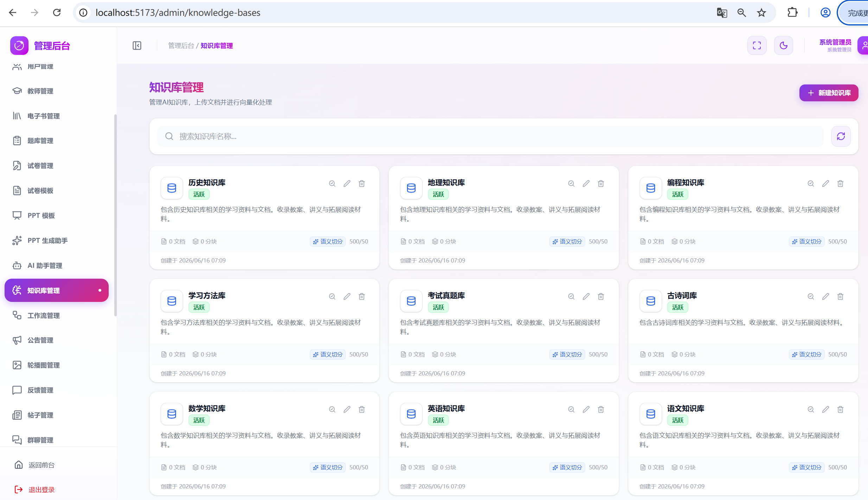Open search test for 古诗词库 card
Viewport: 868px width, 500px height.
(x=811, y=296)
